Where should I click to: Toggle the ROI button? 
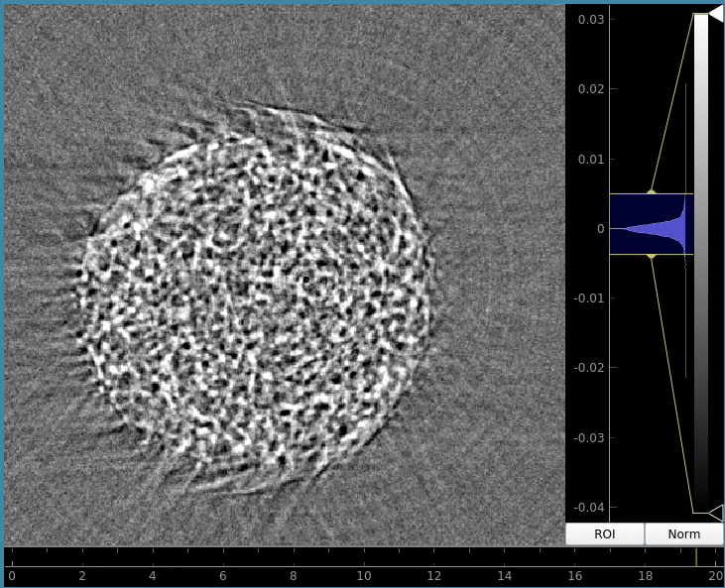604,534
